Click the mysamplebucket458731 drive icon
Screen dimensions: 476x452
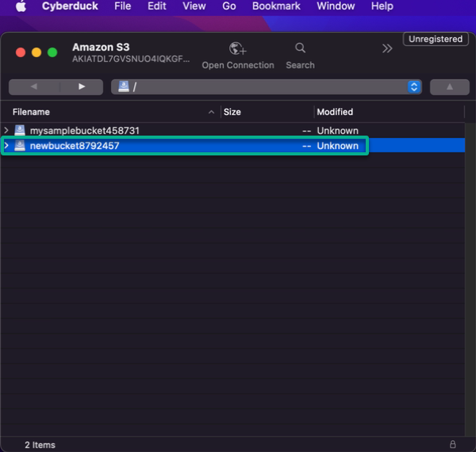click(20, 130)
